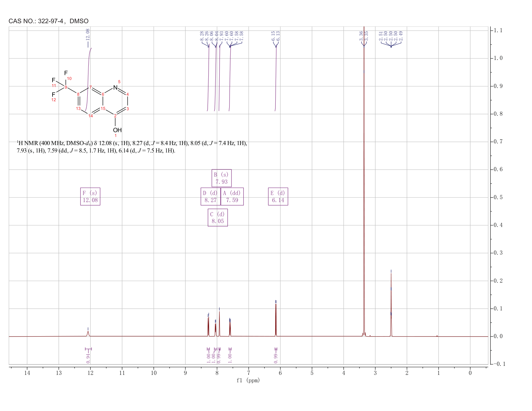
Task: Click the F atom numbered 11
Action: [x=54, y=80]
